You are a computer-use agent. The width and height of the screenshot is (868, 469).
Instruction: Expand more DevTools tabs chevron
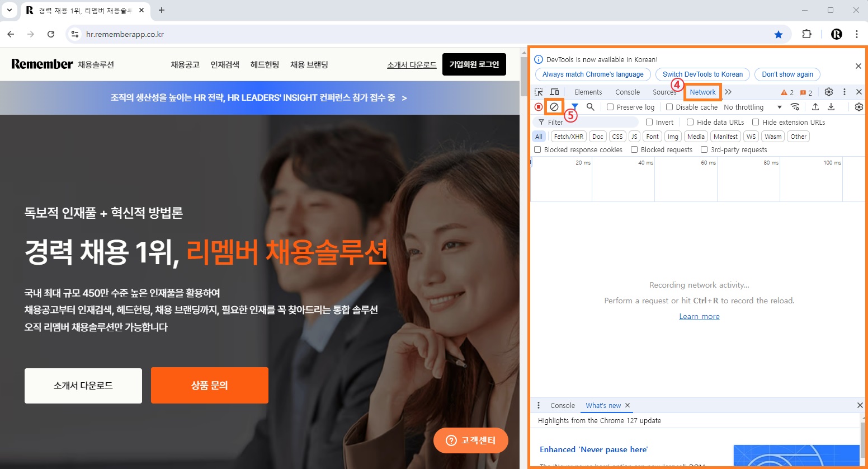click(x=728, y=92)
